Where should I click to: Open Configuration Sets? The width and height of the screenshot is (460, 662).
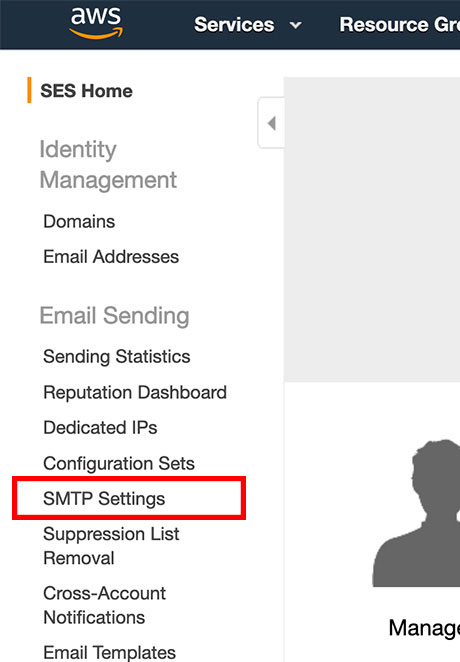(119, 463)
